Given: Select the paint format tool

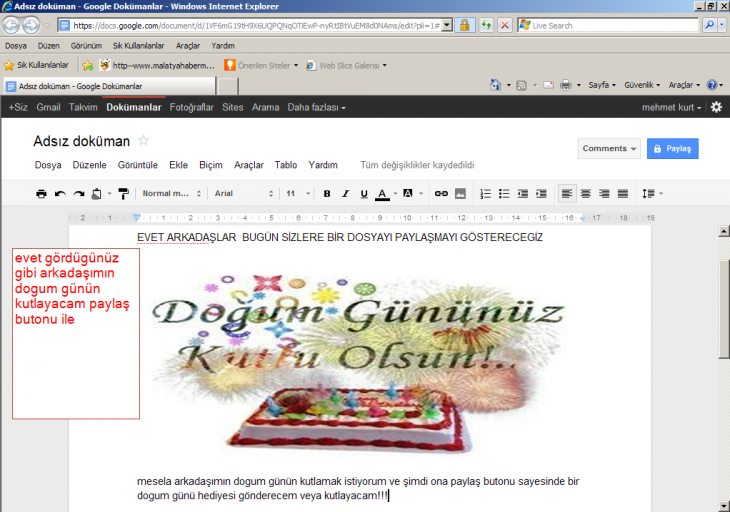Looking at the screenshot, I should [x=123, y=194].
